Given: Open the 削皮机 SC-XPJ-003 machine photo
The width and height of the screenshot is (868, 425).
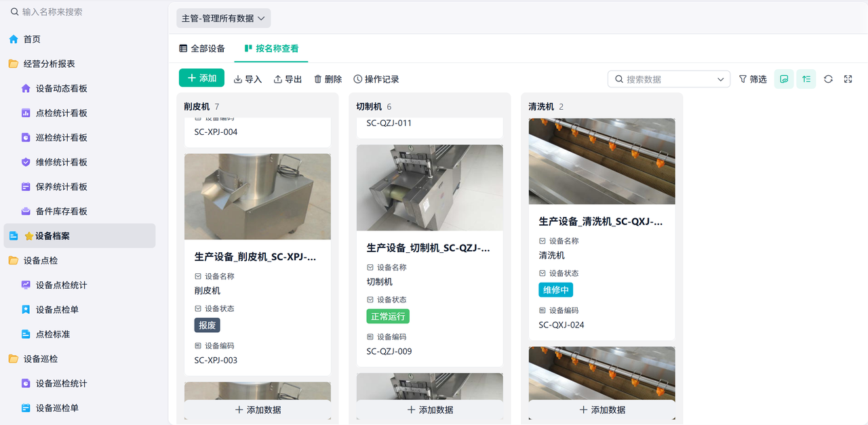Looking at the screenshot, I should pyautogui.click(x=258, y=197).
